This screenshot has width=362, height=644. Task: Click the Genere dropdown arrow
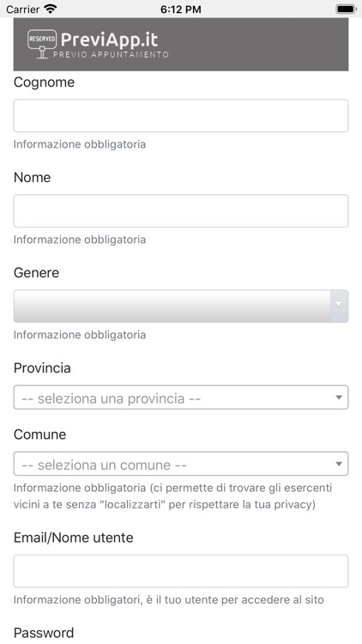tap(339, 305)
